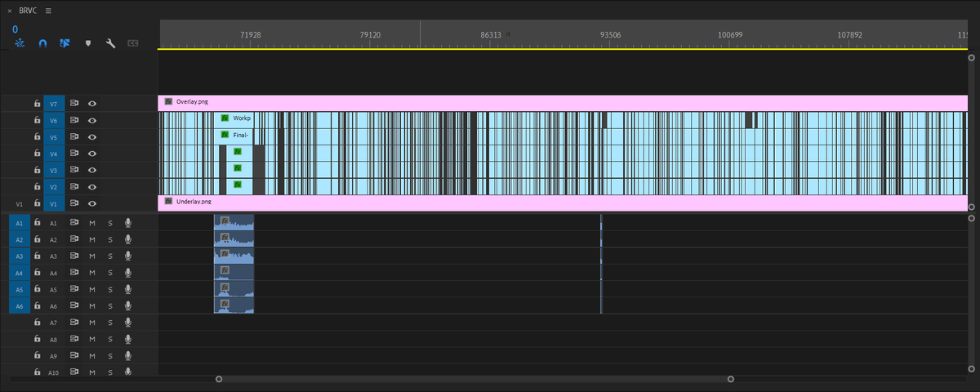
Task: Target track V7 header
Action: pyautogui.click(x=54, y=104)
